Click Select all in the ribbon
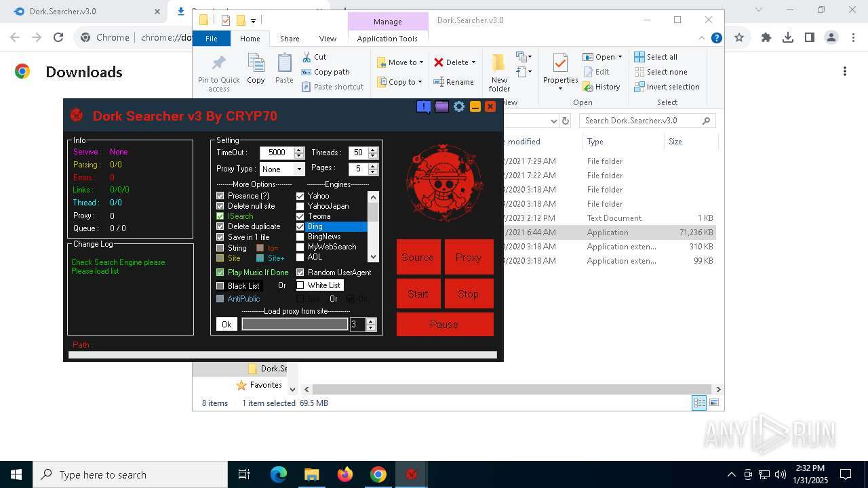The width and height of the screenshot is (868, 488). [x=656, y=57]
